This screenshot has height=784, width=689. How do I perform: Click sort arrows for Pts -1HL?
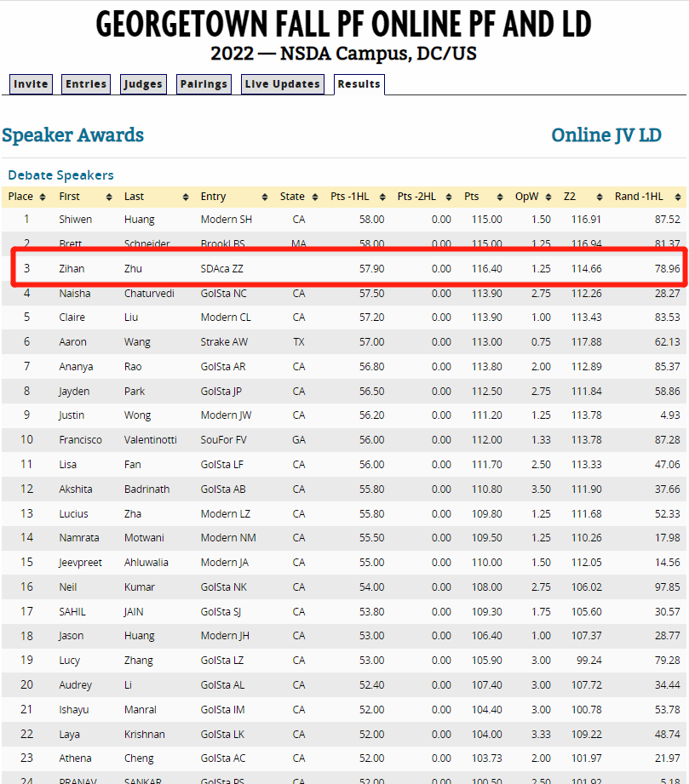381,197
